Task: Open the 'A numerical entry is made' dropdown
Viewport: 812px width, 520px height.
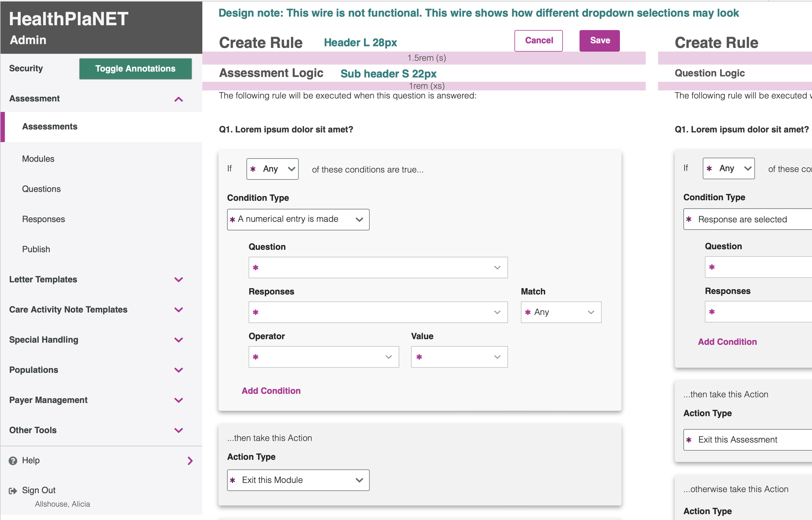Action: click(298, 219)
